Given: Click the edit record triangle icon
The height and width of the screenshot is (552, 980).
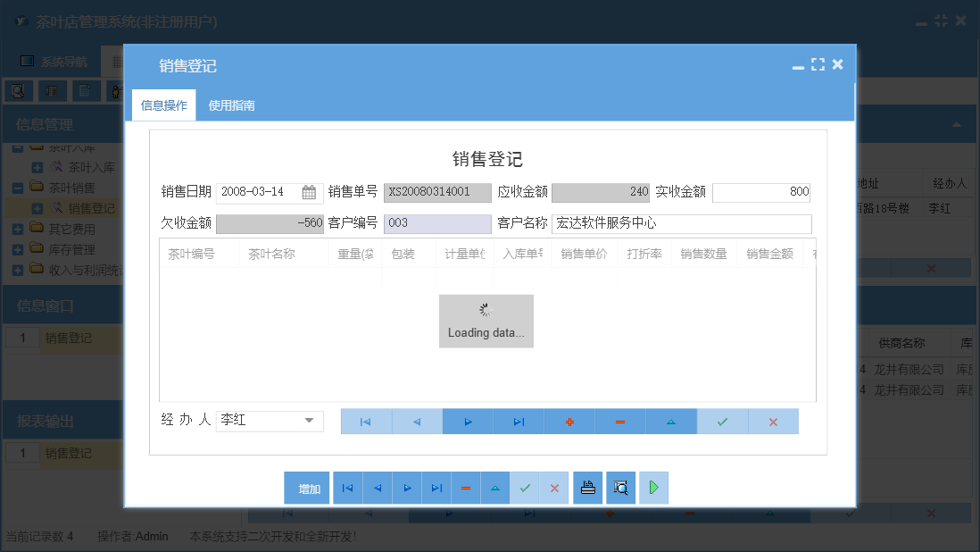Looking at the screenshot, I should point(671,421).
